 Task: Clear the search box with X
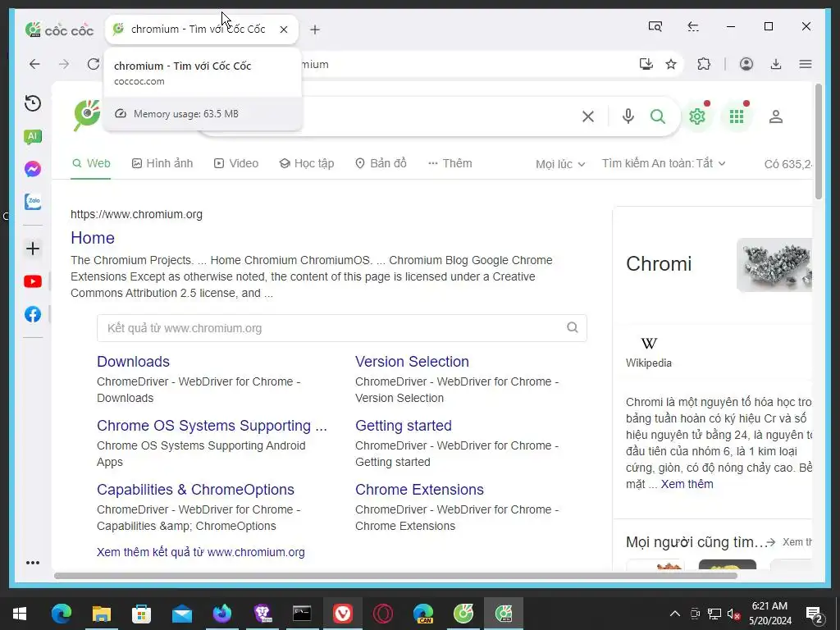click(x=588, y=116)
